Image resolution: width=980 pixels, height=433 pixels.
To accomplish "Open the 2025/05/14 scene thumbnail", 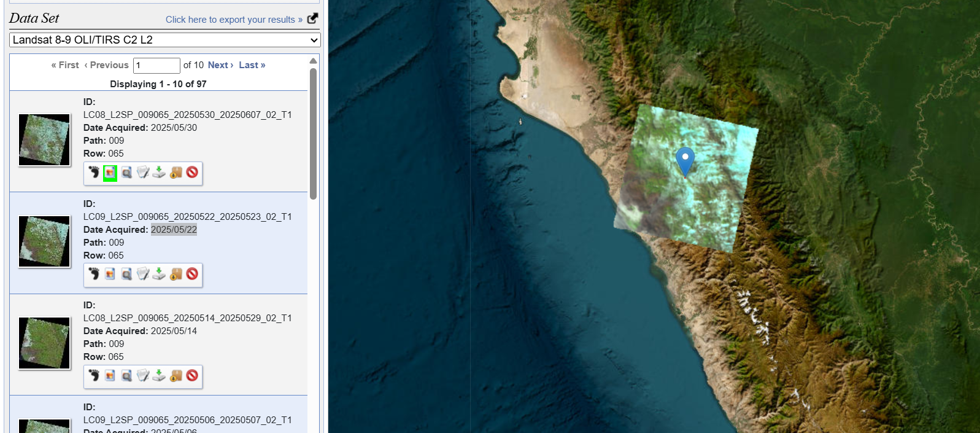I will coord(44,343).
